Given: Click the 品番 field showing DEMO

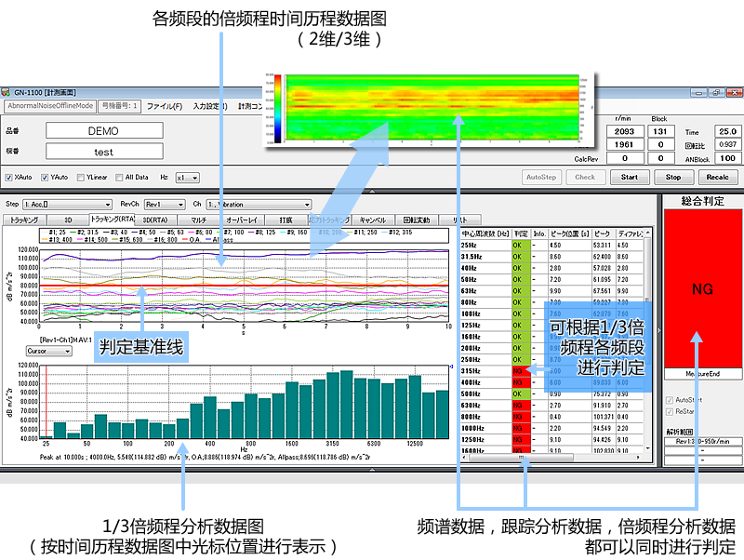Looking at the screenshot, I should point(104,131).
